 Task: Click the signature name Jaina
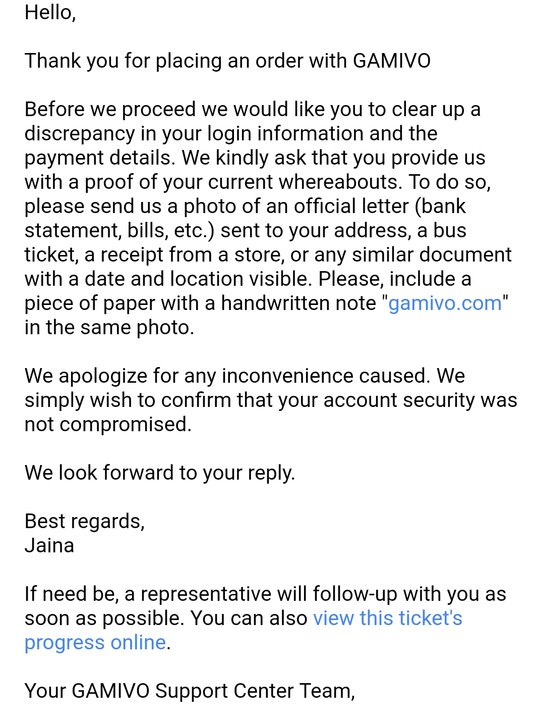pos(49,546)
